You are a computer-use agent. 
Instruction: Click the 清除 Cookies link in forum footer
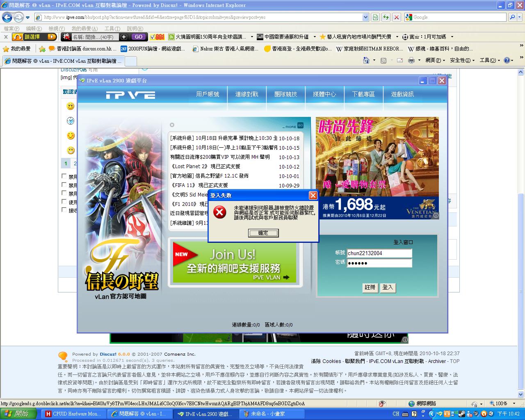point(326,361)
